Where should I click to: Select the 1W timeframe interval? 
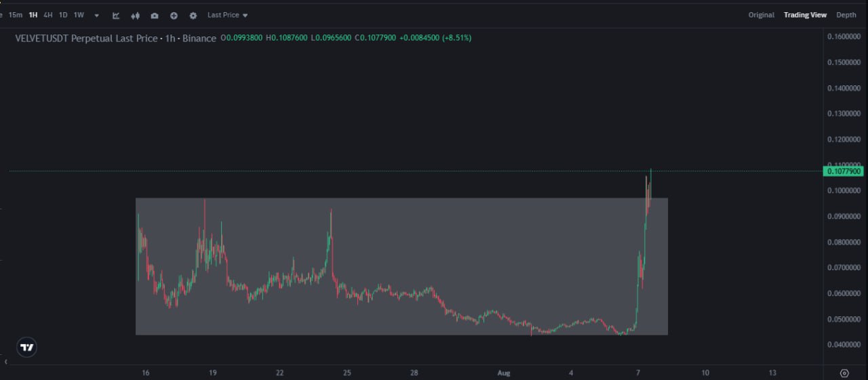coord(79,15)
